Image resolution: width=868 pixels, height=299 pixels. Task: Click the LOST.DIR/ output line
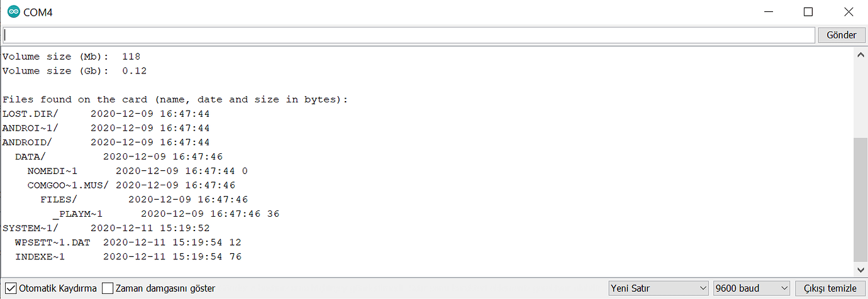[106, 114]
